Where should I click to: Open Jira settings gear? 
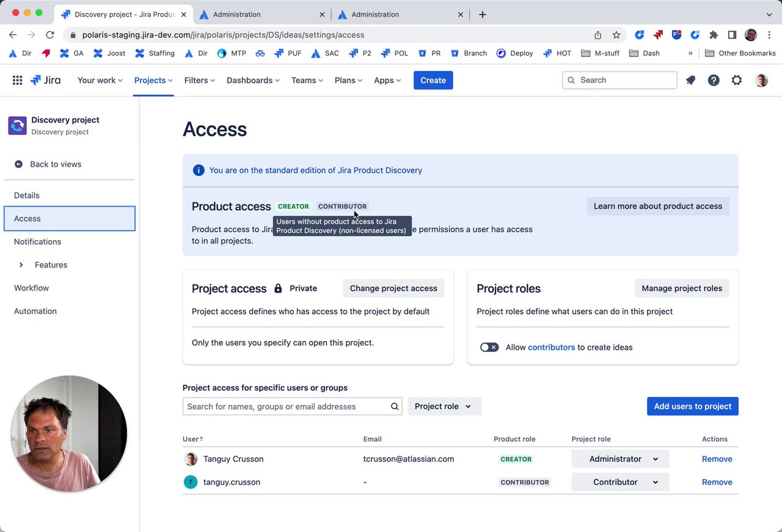point(737,80)
